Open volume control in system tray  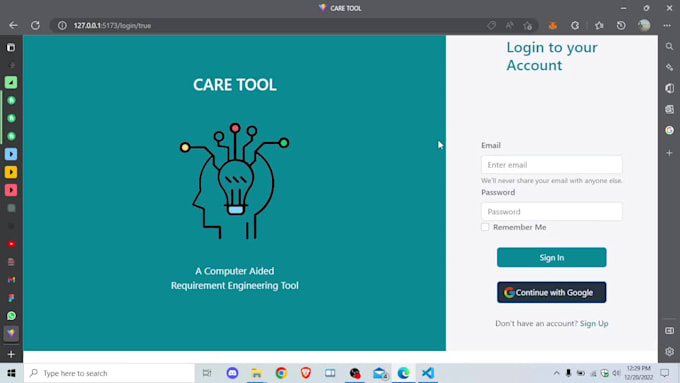(x=616, y=373)
